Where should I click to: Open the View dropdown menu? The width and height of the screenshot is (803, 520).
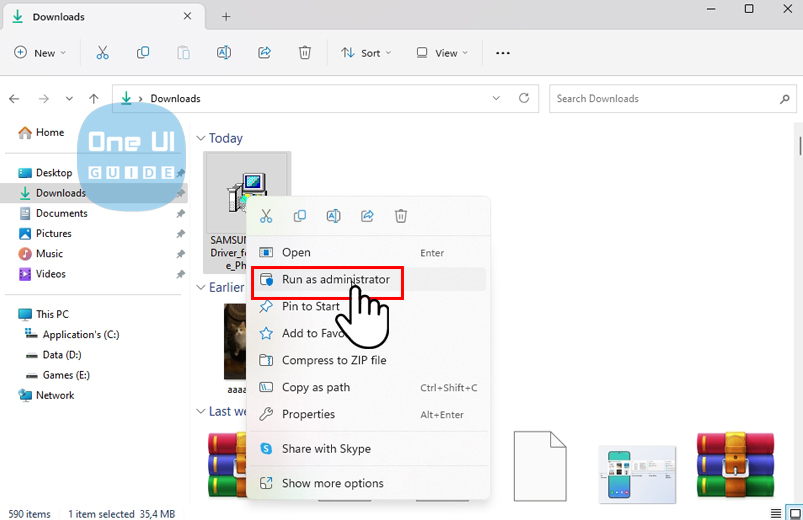point(442,53)
